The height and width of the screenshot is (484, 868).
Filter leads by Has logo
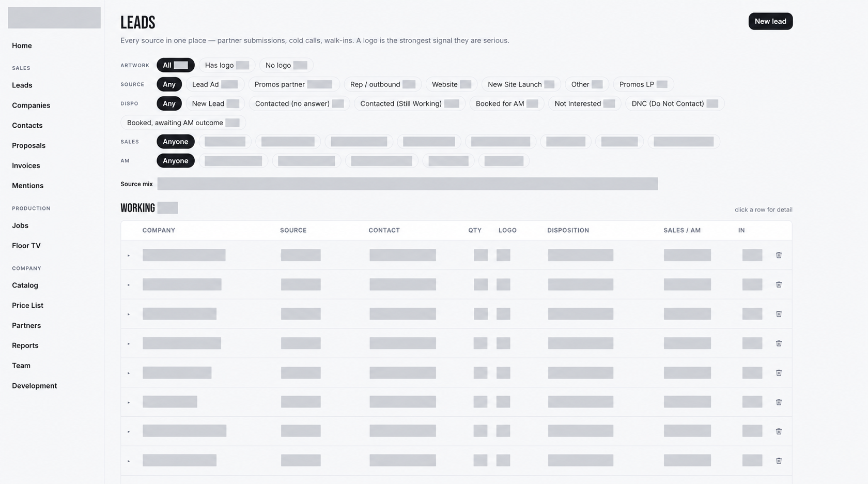point(227,65)
